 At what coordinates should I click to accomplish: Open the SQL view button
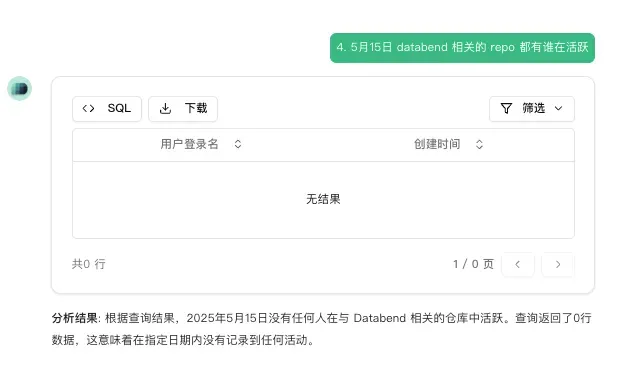pos(107,109)
